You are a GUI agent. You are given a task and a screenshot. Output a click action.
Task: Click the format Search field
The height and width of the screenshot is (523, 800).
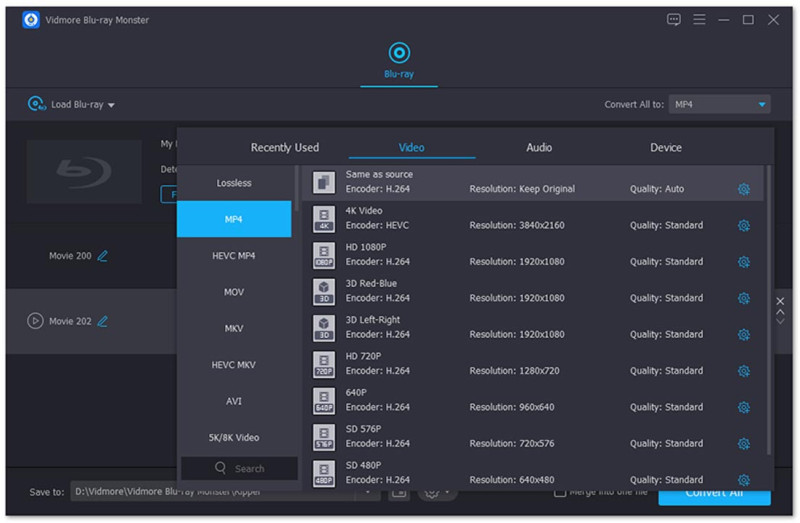pos(240,468)
